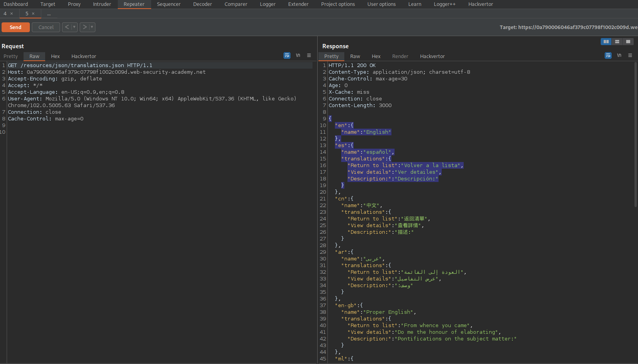Switch to the Decoder tab
638x364 pixels.
(203, 4)
